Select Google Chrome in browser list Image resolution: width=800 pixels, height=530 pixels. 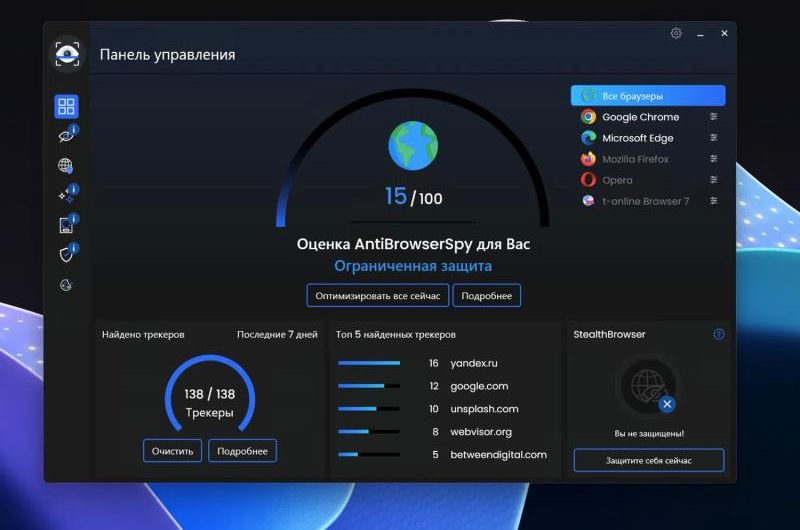click(x=648, y=117)
